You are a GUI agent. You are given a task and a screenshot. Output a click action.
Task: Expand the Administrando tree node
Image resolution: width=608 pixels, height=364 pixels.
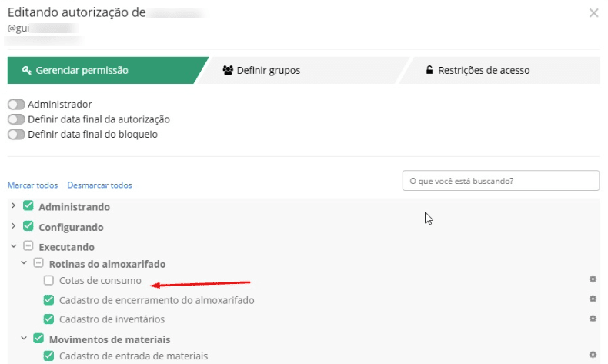(14, 205)
